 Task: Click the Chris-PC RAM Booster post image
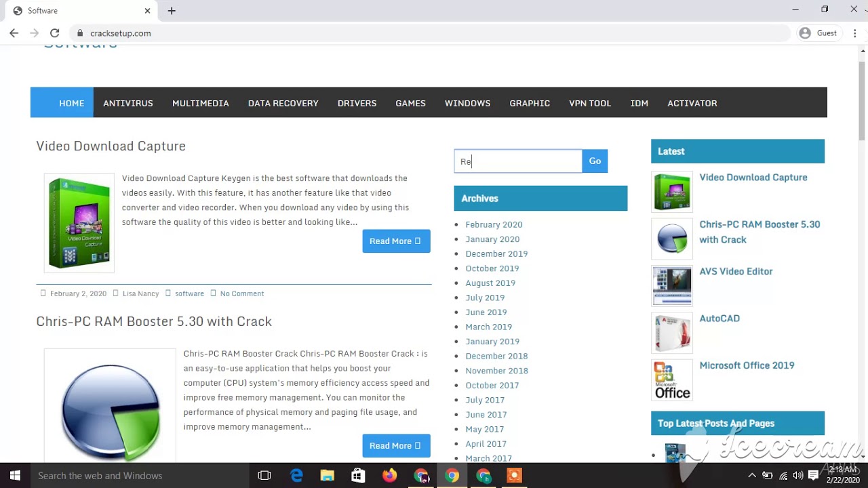click(x=110, y=405)
